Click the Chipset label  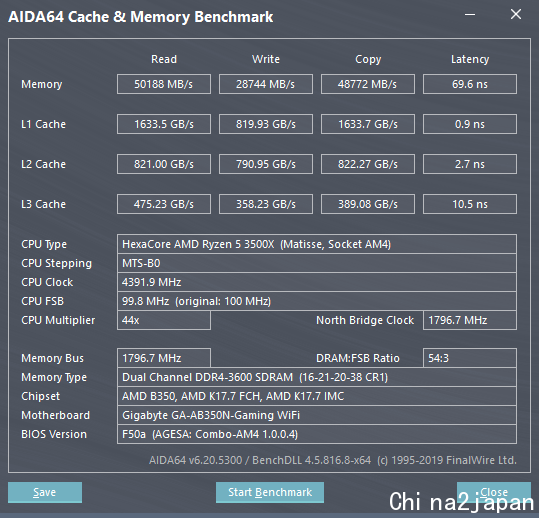tap(41, 396)
